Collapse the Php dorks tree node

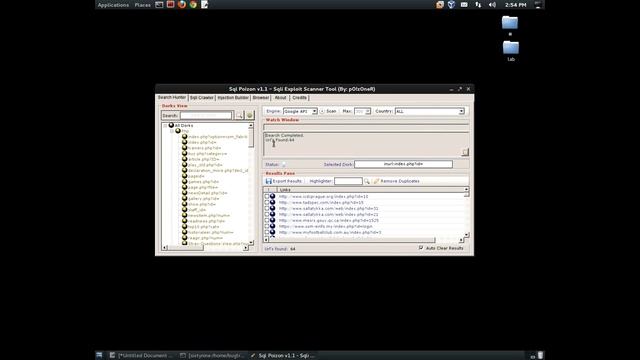coord(172,131)
